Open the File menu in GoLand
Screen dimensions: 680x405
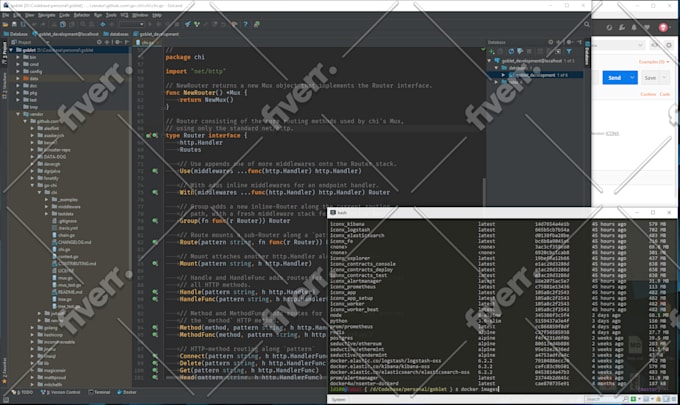click(x=5, y=15)
